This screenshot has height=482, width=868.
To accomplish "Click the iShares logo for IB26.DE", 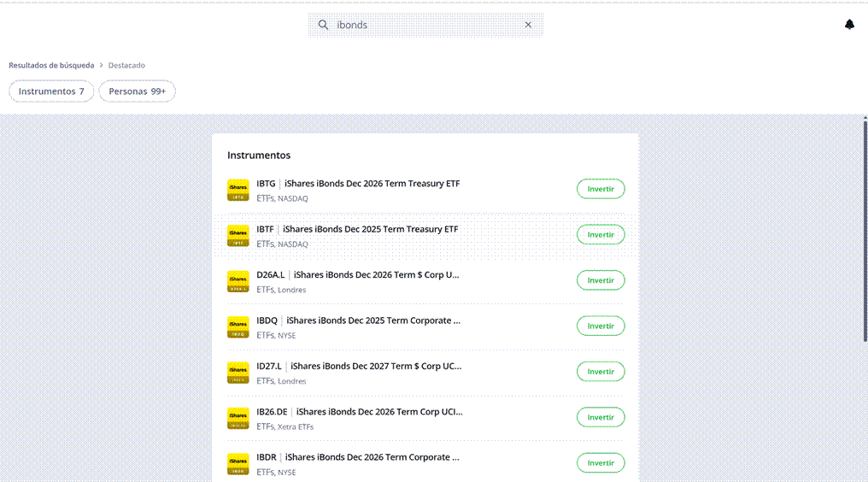I will click(238, 418).
